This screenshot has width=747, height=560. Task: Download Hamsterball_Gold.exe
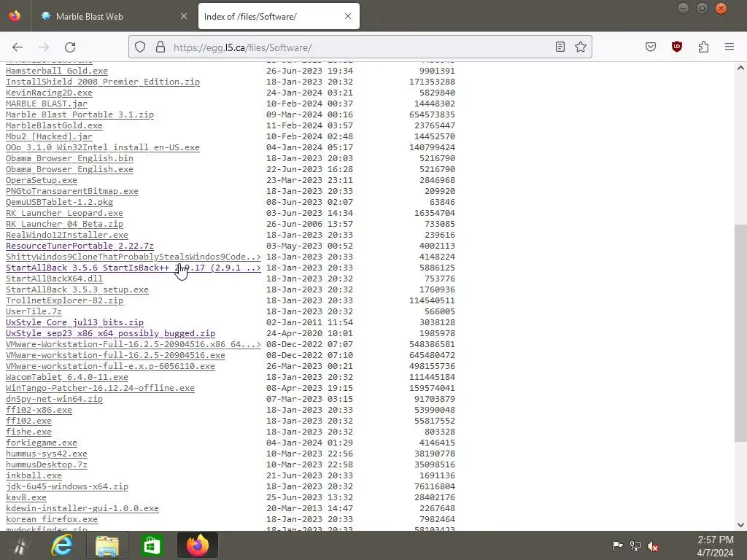click(57, 71)
